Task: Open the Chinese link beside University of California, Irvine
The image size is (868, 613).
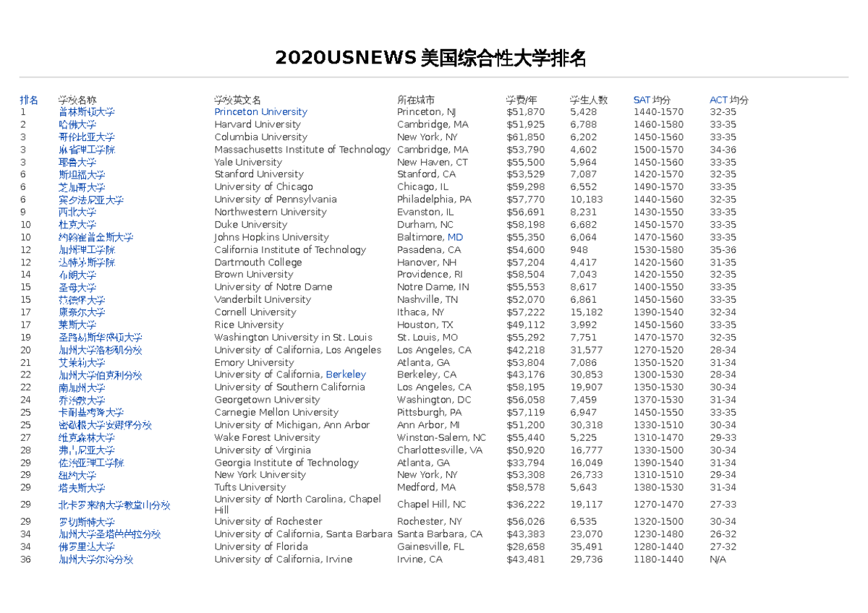Action: point(95,560)
